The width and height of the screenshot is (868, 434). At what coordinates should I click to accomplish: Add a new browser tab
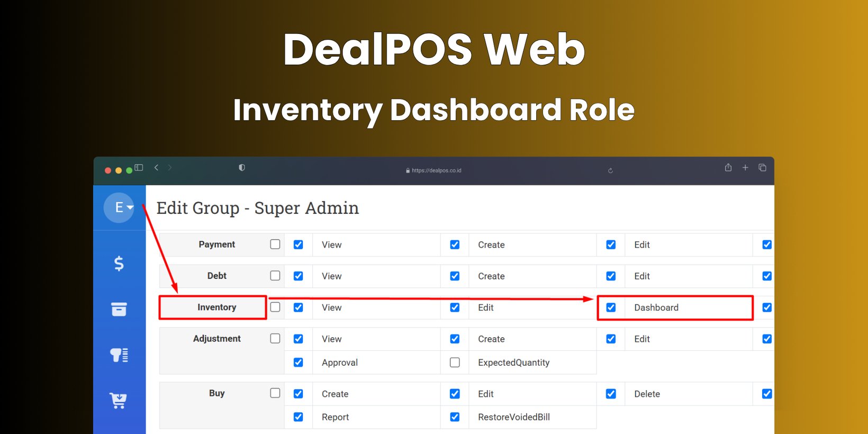click(x=745, y=168)
